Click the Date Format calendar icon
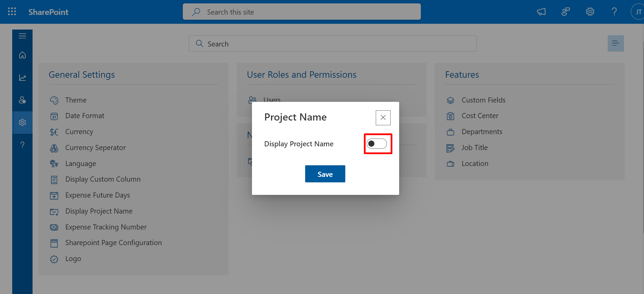 point(54,116)
